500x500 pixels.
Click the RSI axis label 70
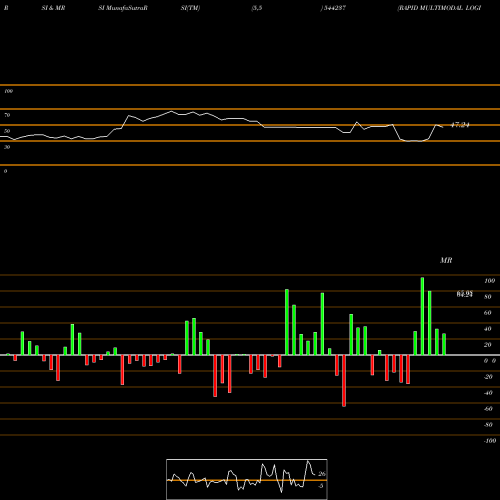point(7,115)
